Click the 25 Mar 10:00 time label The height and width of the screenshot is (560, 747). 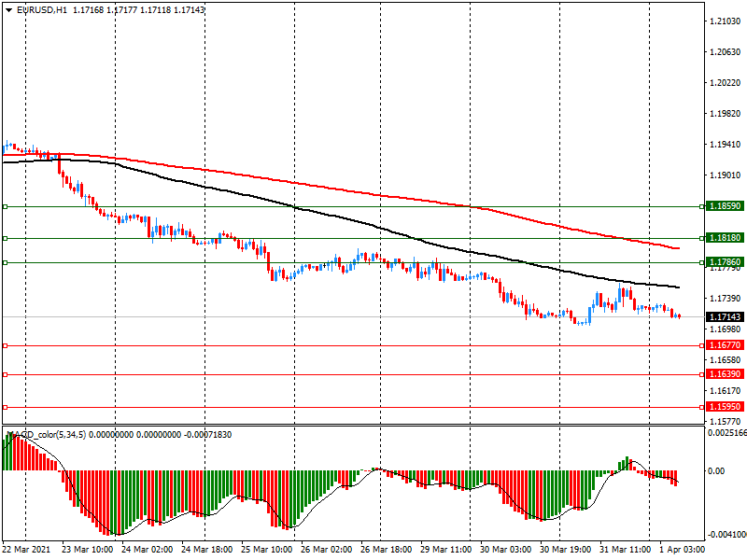coord(266,549)
